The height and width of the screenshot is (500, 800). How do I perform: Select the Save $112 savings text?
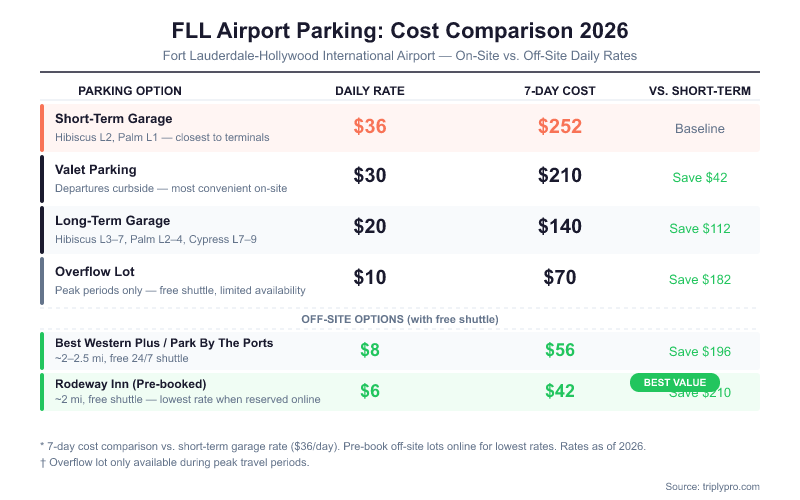click(x=700, y=228)
